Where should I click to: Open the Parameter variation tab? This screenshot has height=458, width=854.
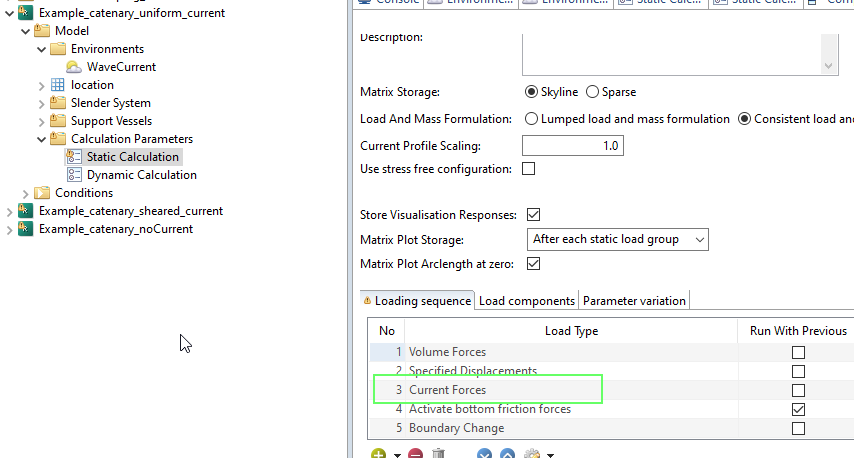pyautogui.click(x=634, y=300)
